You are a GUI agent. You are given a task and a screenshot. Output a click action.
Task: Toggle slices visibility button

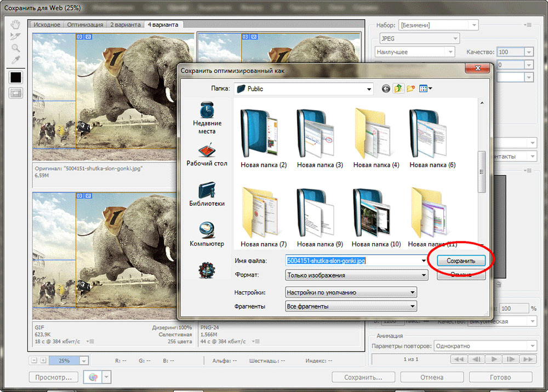pyautogui.click(x=15, y=93)
